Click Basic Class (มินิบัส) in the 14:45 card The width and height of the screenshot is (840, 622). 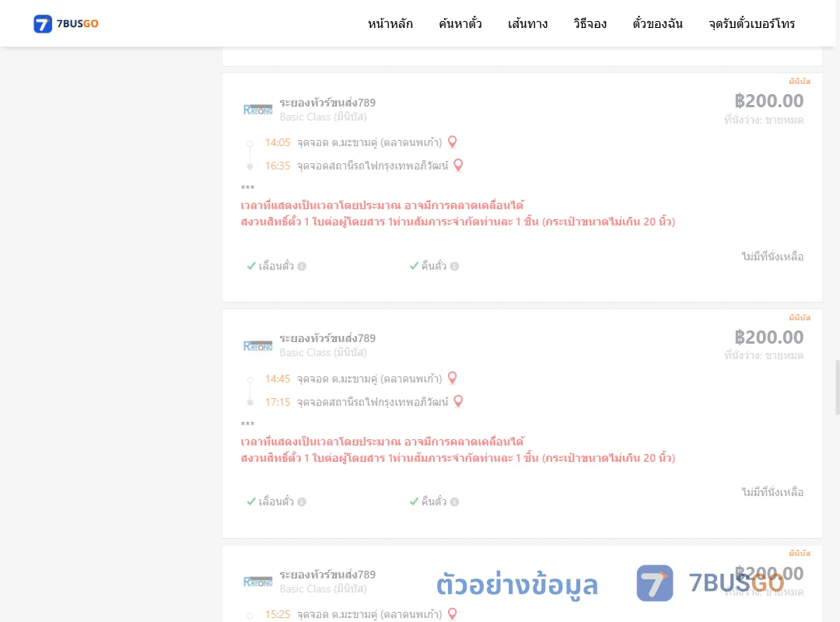[323, 352]
